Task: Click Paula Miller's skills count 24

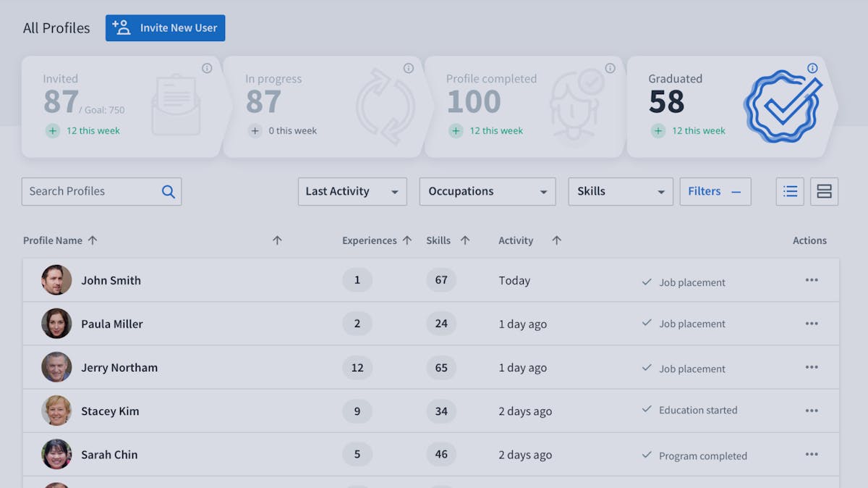Action: click(441, 324)
